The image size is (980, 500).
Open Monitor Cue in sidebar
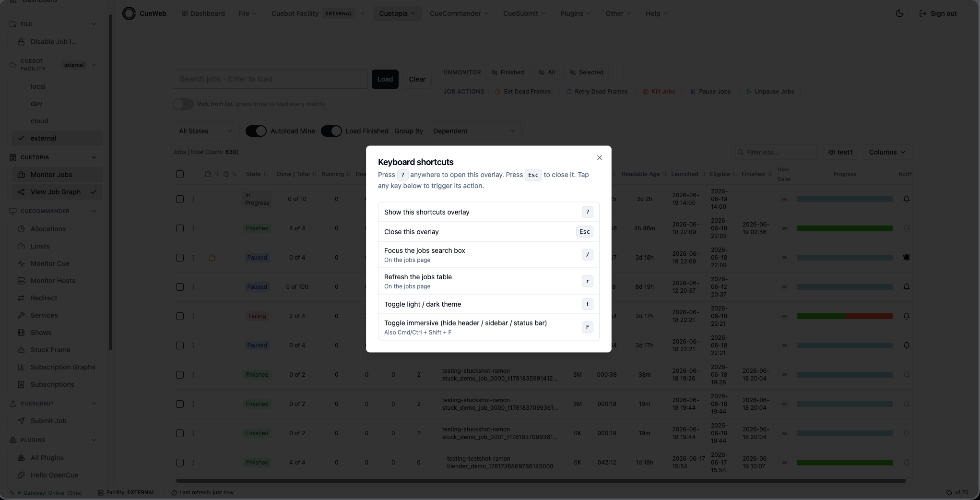click(x=57, y=263)
